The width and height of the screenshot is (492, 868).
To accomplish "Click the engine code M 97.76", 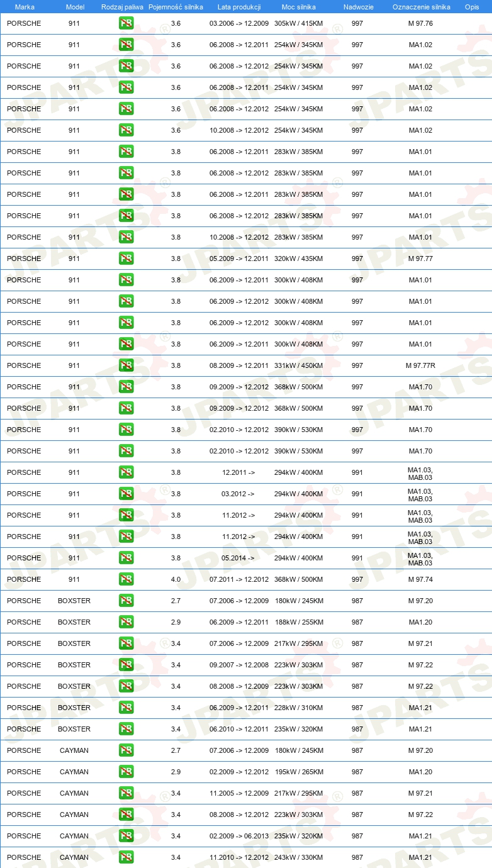I will pos(420,23).
